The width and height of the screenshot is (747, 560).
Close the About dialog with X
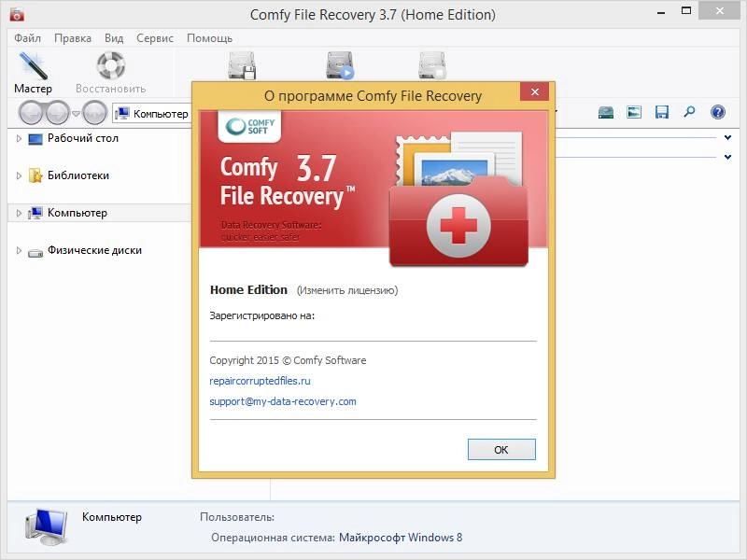point(534,91)
